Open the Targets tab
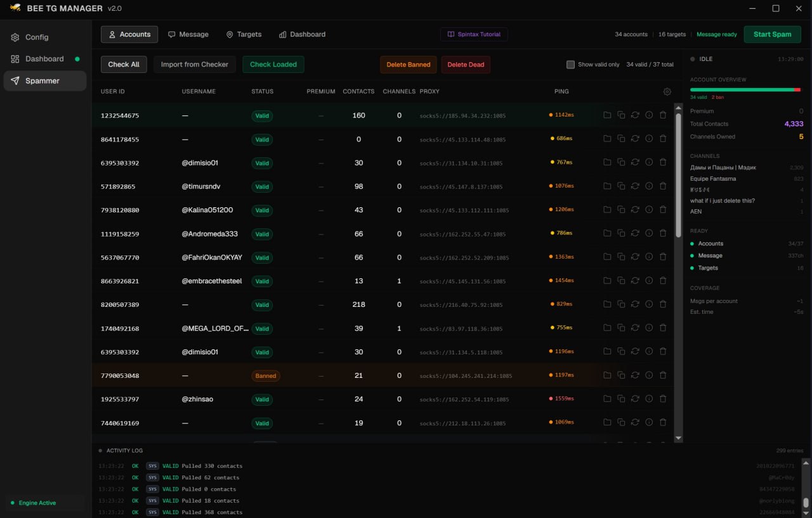This screenshot has height=518, width=812. 244,34
